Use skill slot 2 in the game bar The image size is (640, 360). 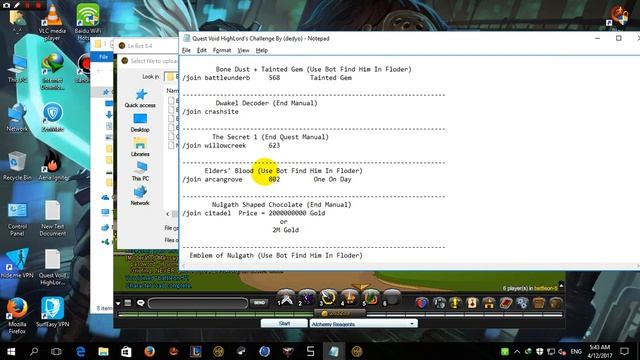(307, 298)
